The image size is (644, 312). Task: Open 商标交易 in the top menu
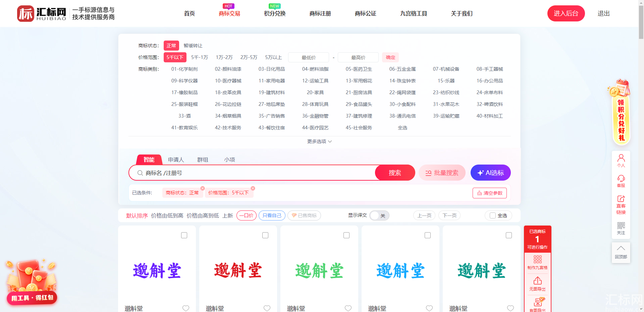coord(229,13)
